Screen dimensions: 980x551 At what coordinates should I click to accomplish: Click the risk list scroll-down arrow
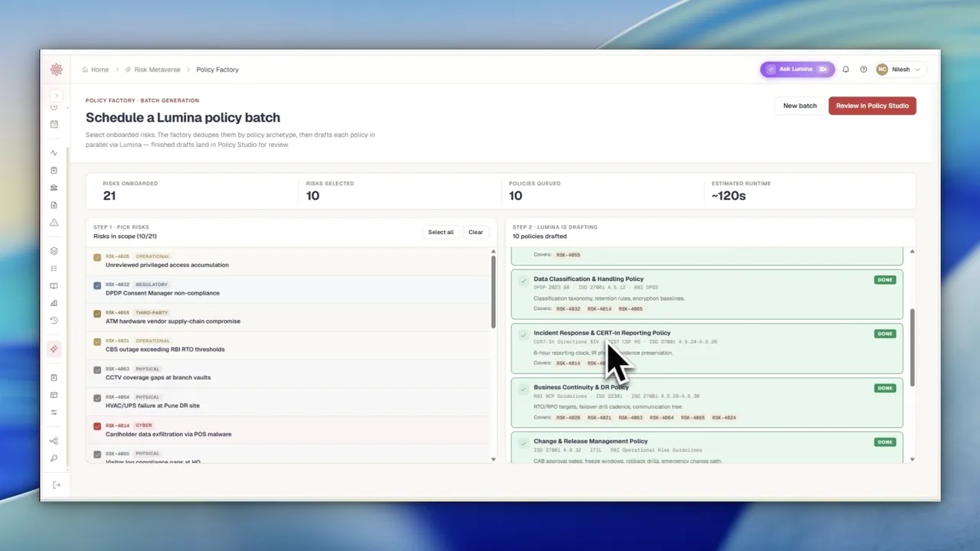(x=493, y=459)
